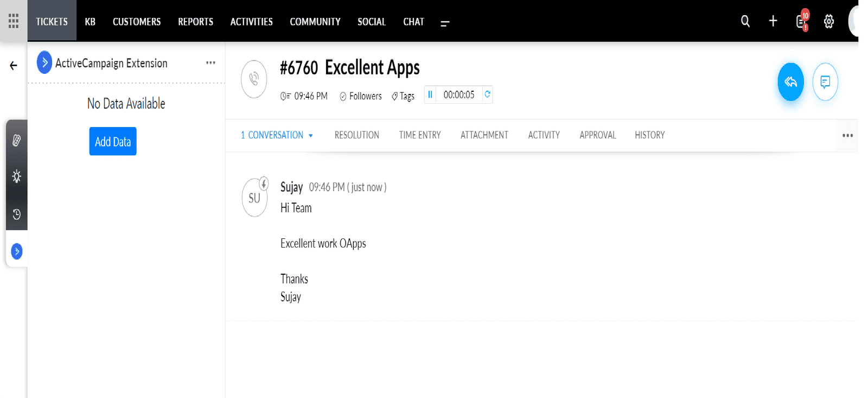Open the KB module
The image size is (868, 398).
90,22
